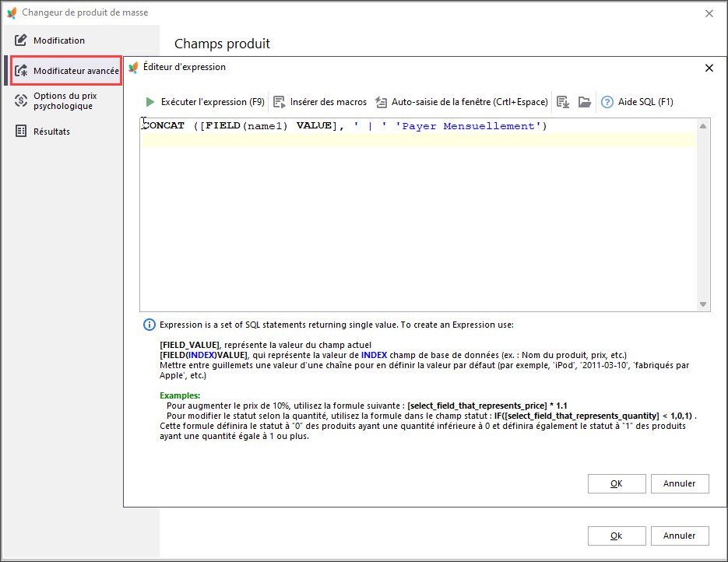
Task: Click the Auto-saisie de la fenêtre icon
Action: (381, 102)
